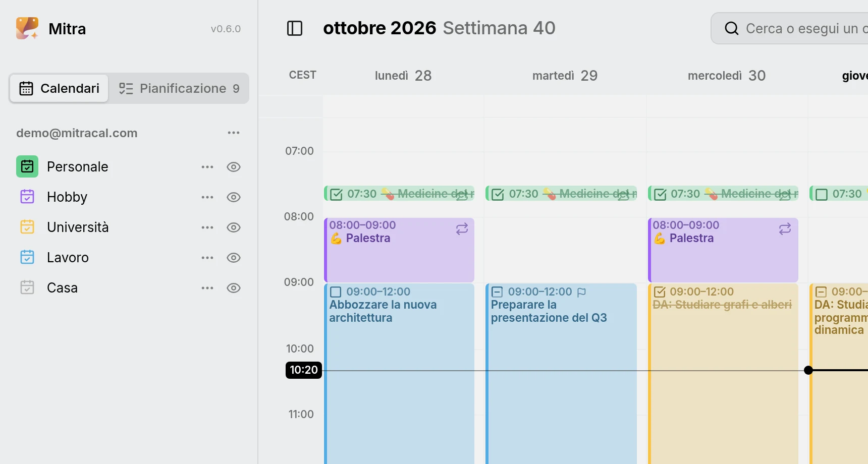Switch to the Calendari tab

(59, 88)
